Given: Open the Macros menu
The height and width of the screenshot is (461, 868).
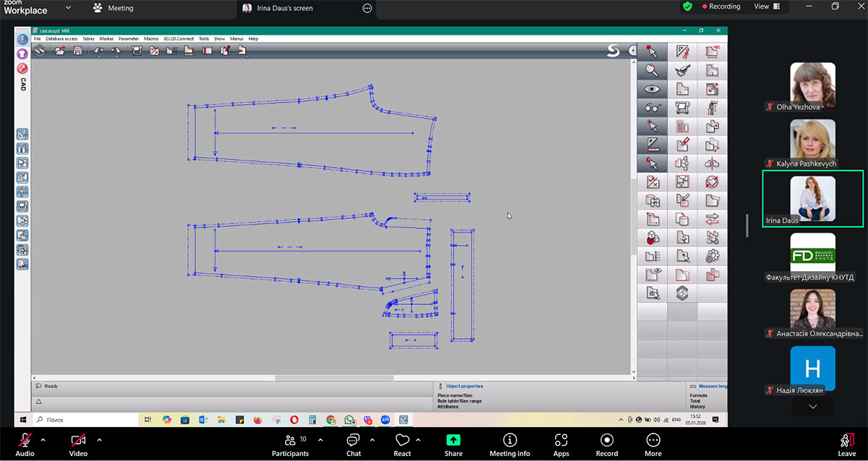Looking at the screenshot, I should coord(151,38).
